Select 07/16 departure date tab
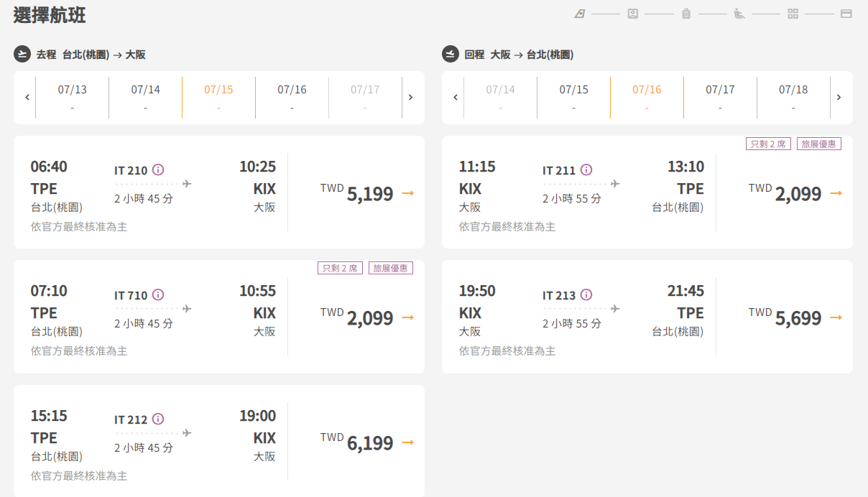This screenshot has width=868, height=497. point(292,97)
